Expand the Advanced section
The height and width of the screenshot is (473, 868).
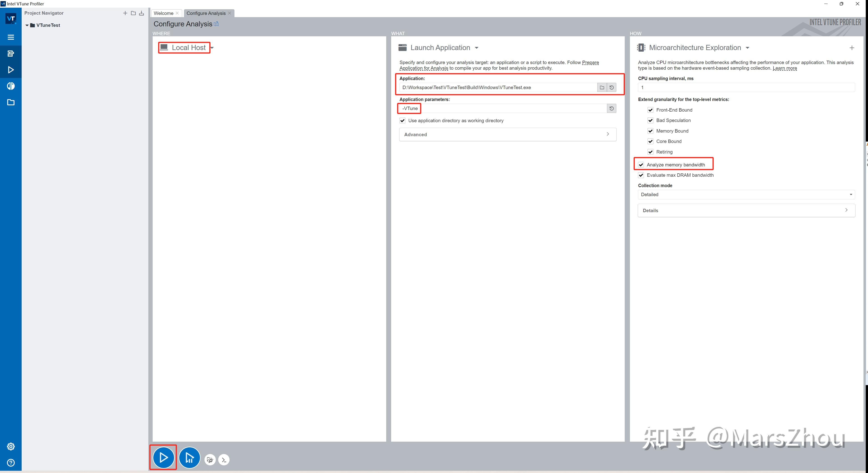click(507, 134)
